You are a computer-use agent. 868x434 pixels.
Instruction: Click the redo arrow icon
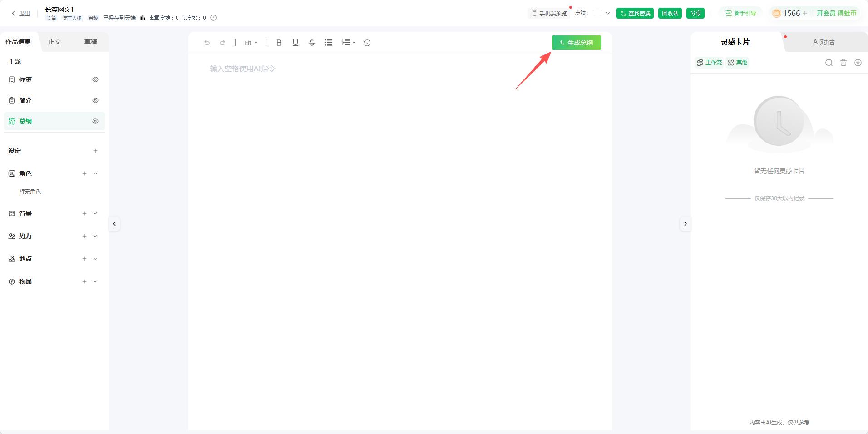pos(222,43)
